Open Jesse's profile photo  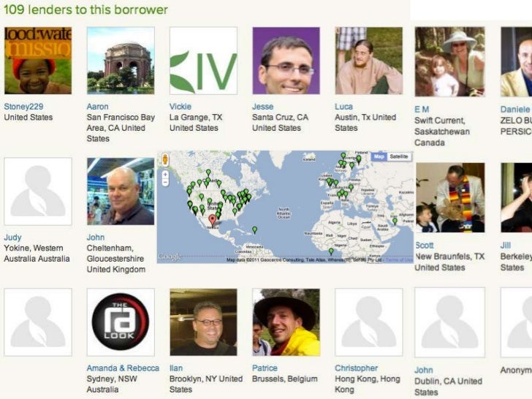pos(286,61)
